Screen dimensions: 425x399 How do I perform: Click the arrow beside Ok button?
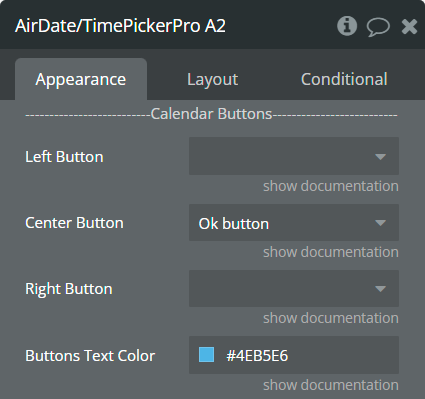click(x=380, y=223)
